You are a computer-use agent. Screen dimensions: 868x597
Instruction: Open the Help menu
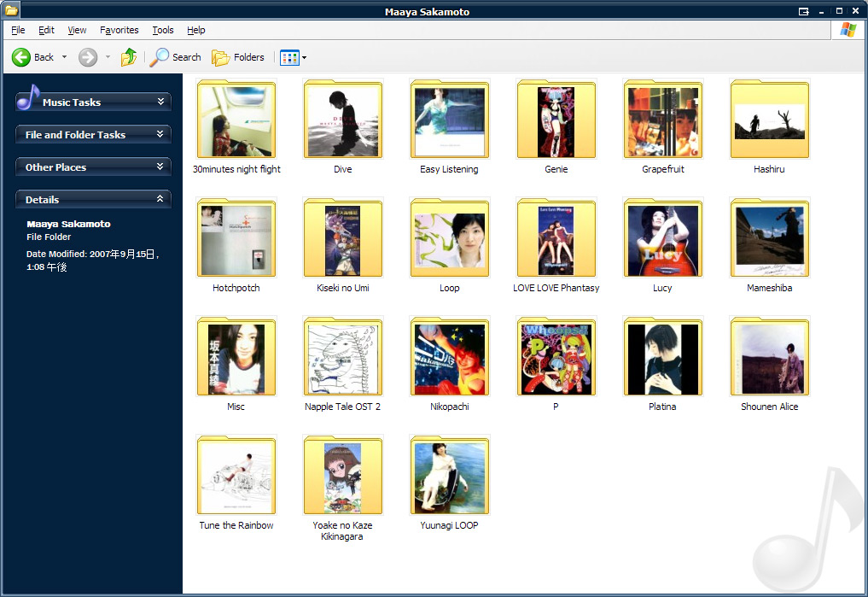[x=196, y=30]
